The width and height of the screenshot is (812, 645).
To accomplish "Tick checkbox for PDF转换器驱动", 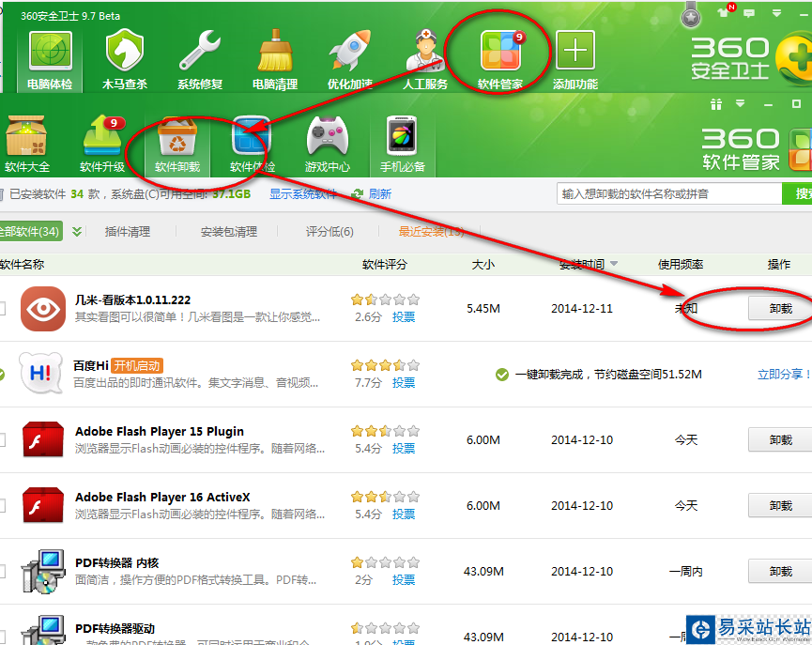I will [x=2, y=637].
